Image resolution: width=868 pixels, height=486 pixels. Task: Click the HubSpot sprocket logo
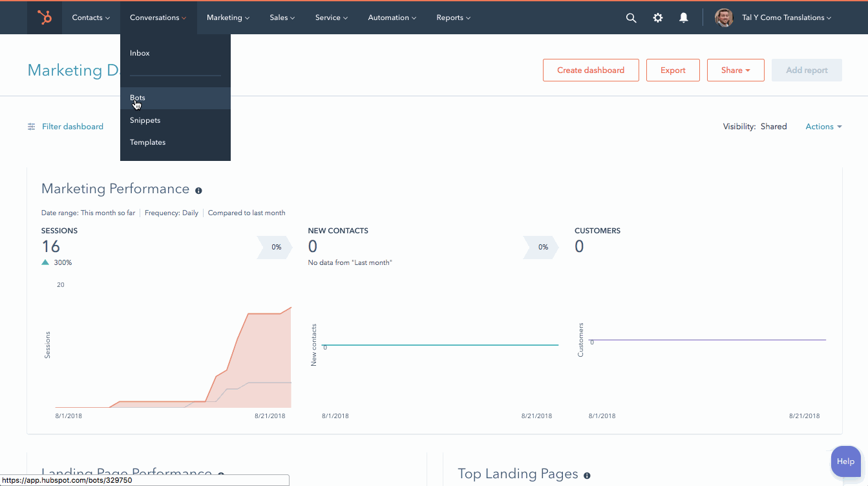[x=45, y=17]
